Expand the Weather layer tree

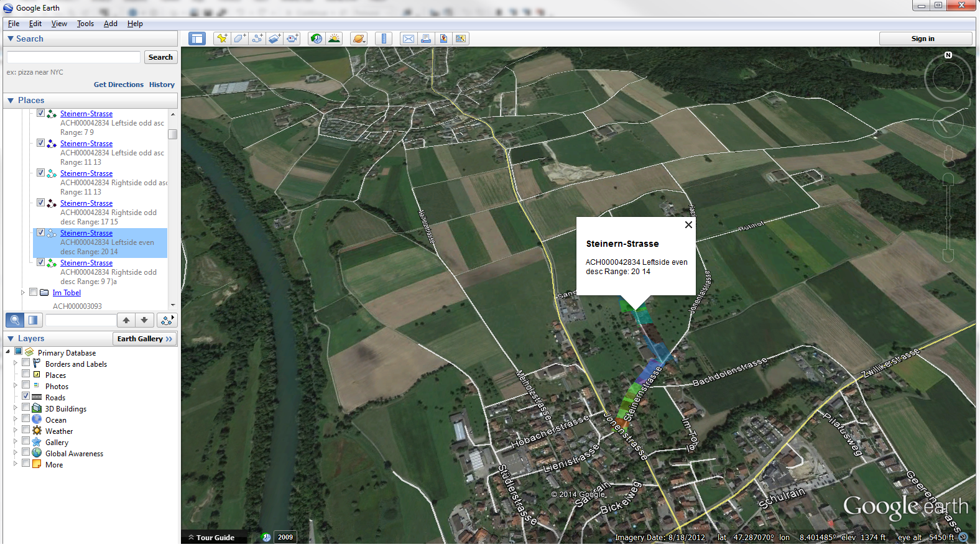[x=16, y=430]
